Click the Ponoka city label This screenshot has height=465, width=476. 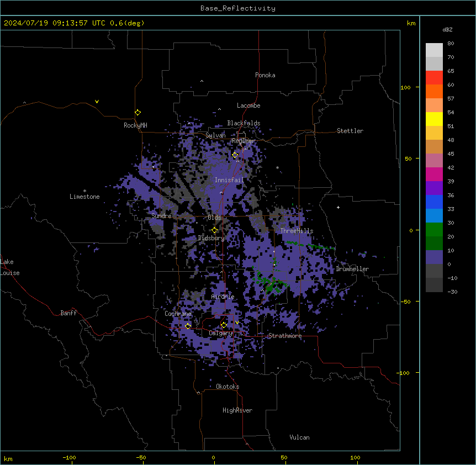tap(265, 75)
